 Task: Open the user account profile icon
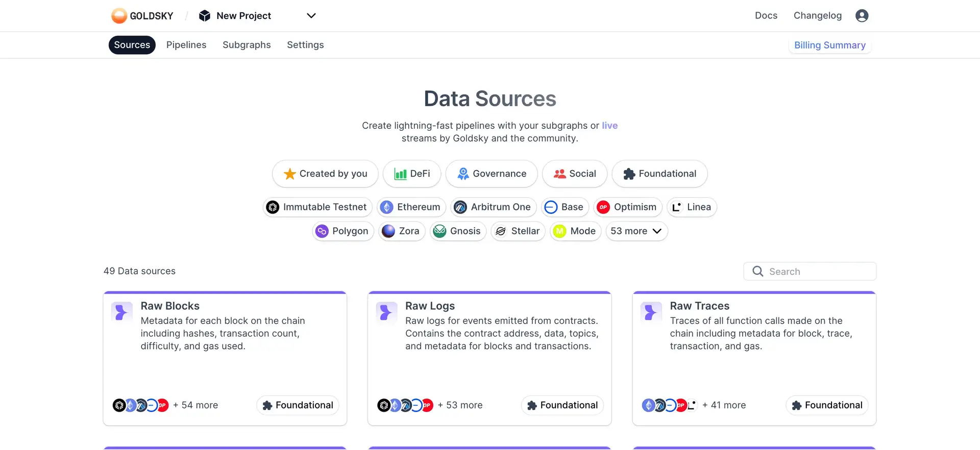(x=862, y=16)
